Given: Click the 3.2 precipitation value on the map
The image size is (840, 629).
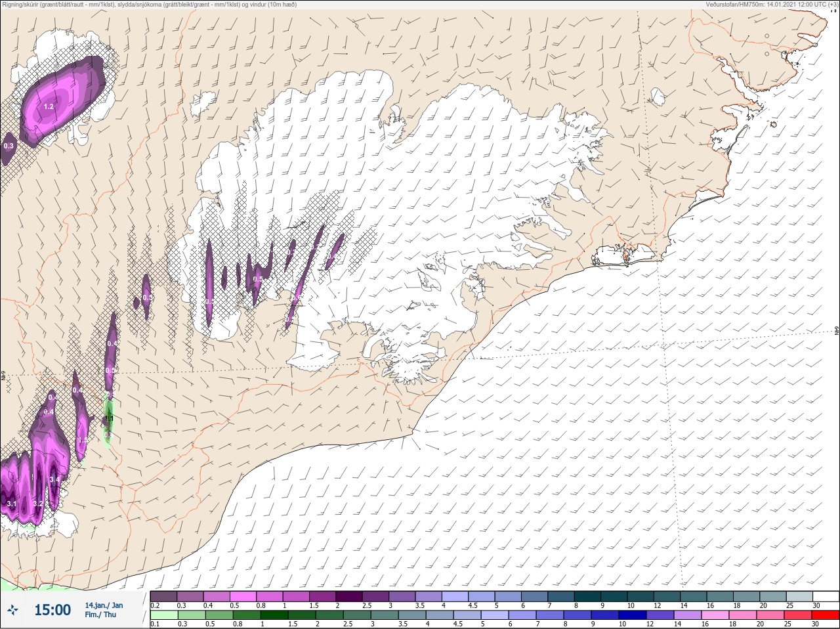Looking at the screenshot, I should pyautogui.click(x=38, y=504).
